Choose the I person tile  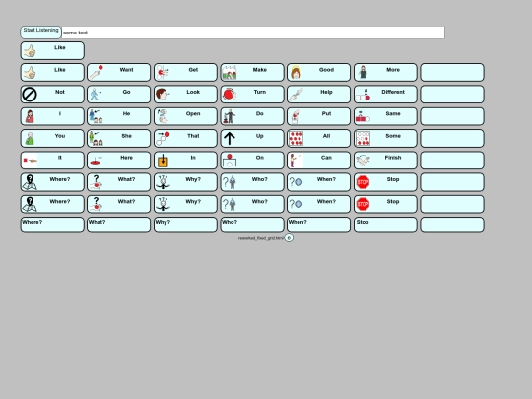(52, 116)
